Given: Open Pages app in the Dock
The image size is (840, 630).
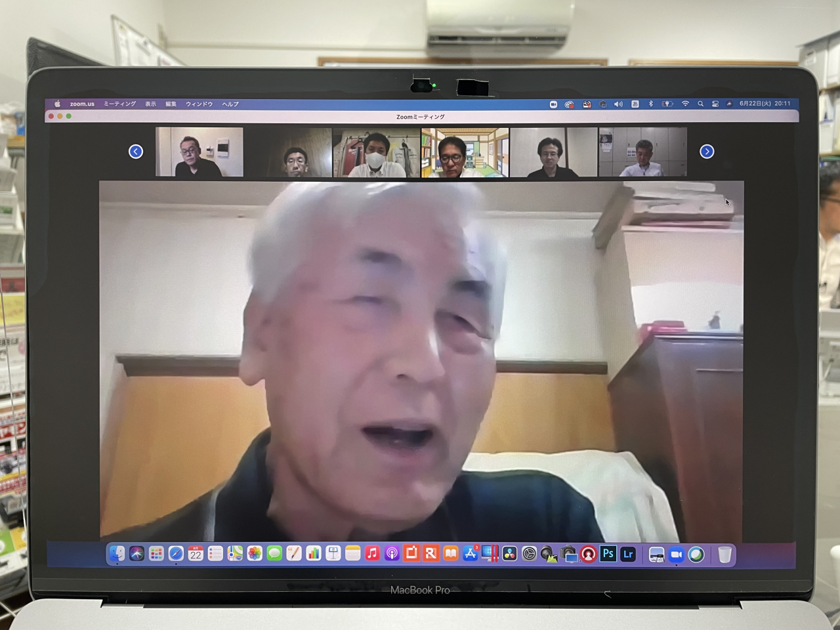Looking at the screenshot, I should coord(294,554).
